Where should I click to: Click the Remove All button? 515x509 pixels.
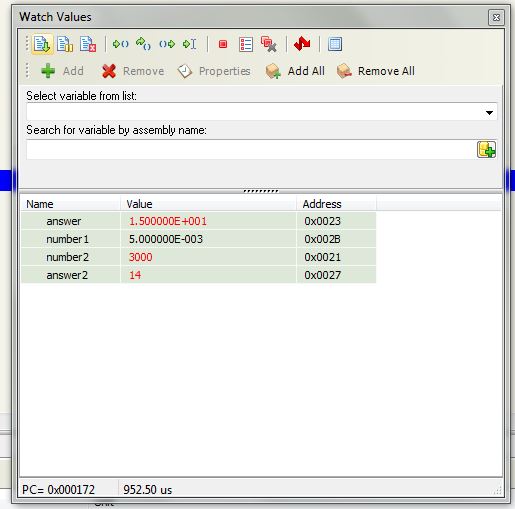tap(376, 71)
